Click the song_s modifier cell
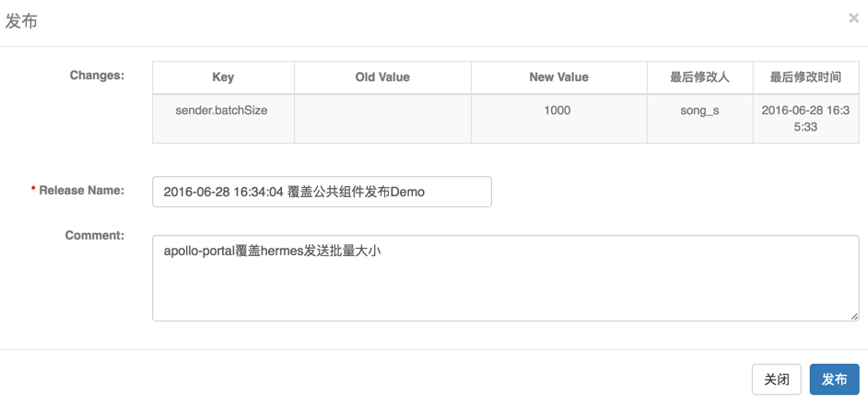 pos(699,111)
